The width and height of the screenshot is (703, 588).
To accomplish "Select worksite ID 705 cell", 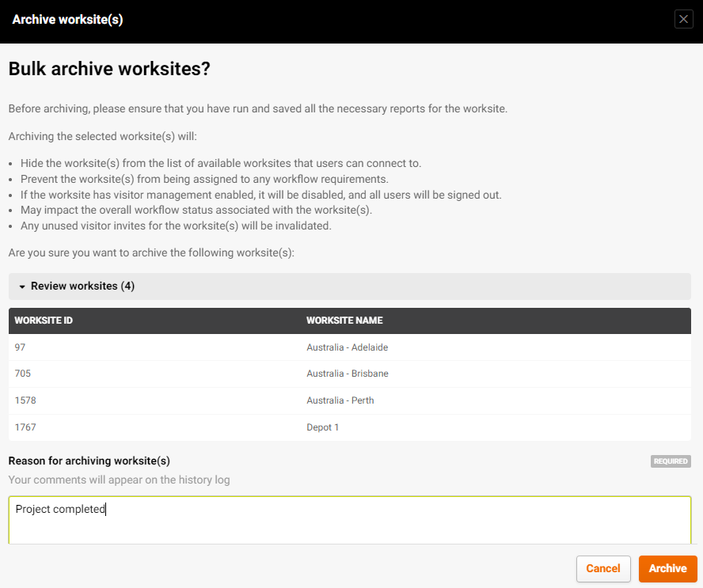I will coord(23,374).
